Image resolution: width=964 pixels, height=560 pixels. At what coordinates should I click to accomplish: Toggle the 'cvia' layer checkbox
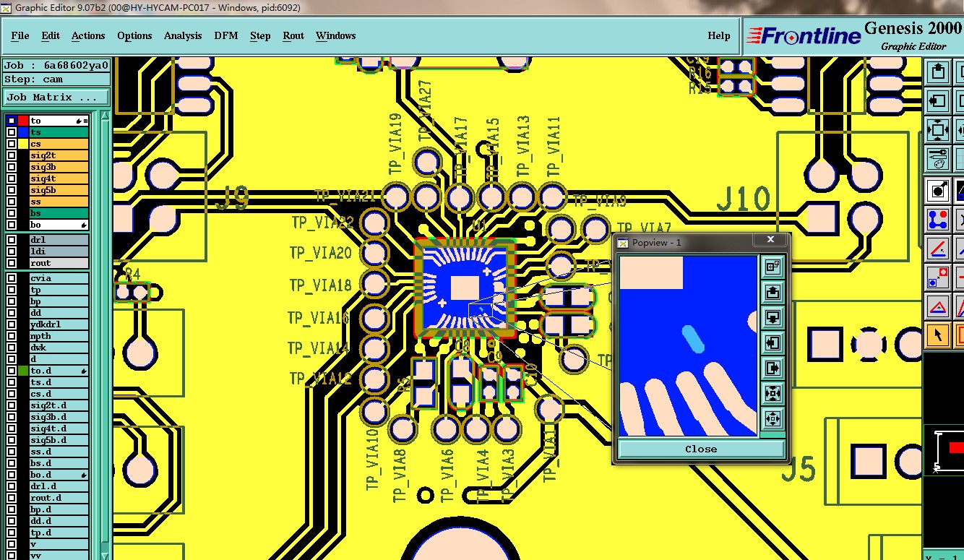pyautogui.click(x=12, y=278)
